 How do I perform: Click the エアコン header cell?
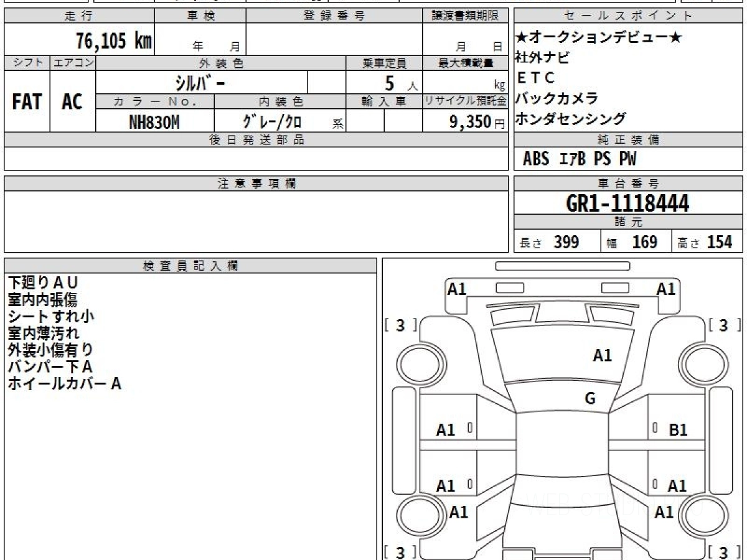coord(73,63)
